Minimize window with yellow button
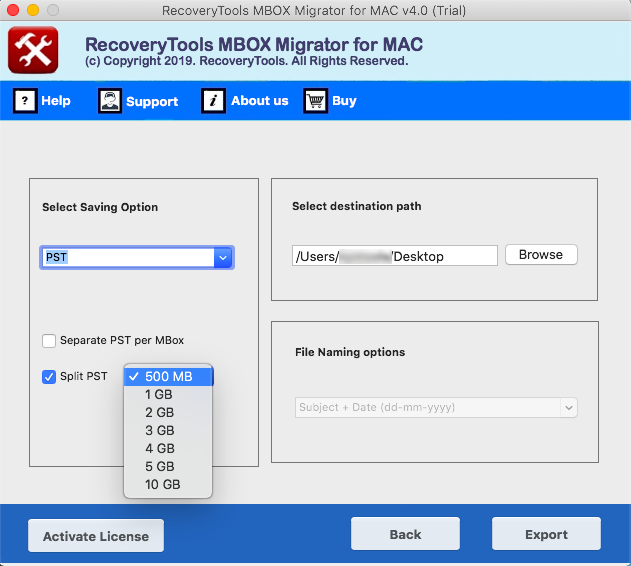Image resolution: width=631 pixels, height=566 pixels. coord(33,10)
